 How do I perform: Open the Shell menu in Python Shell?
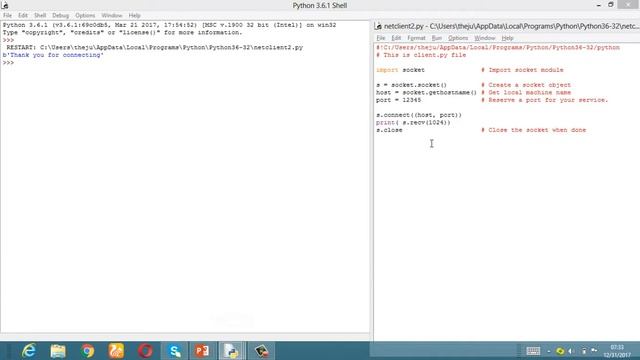(40, 16)
